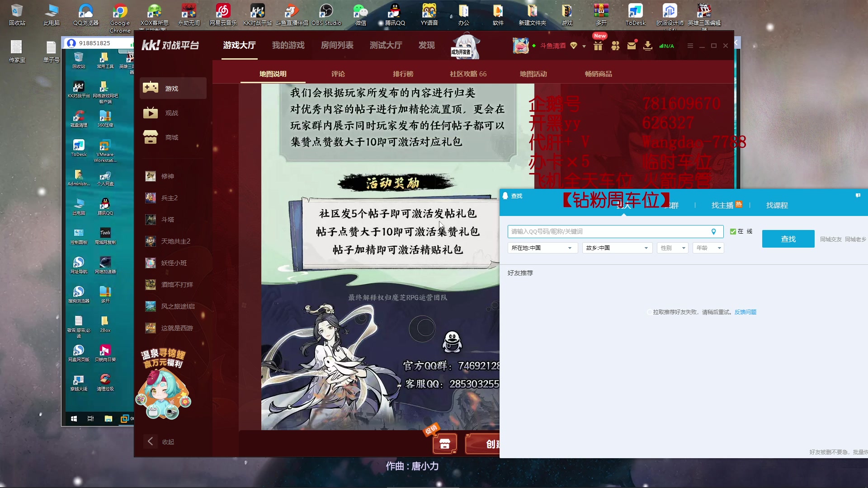
Task: Switch to 找课程 tab in QQ find window
Action: pos(777,205)
